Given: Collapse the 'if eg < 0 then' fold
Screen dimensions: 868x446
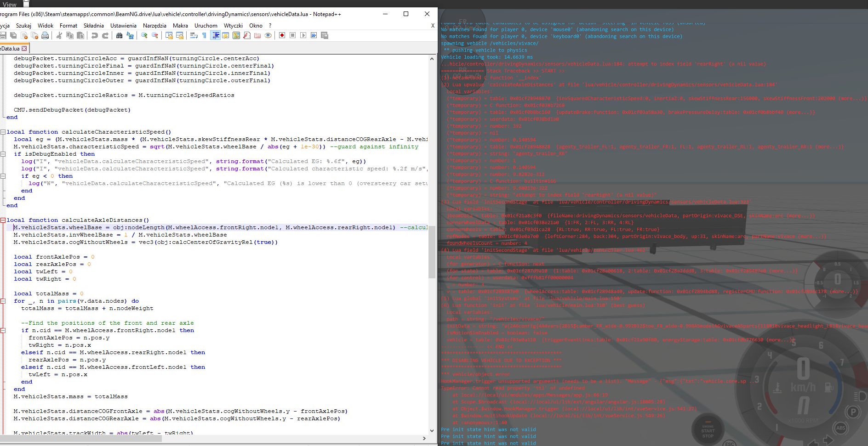Looking at the screenshot, I should pyautogui.click(x=3, y=176).
